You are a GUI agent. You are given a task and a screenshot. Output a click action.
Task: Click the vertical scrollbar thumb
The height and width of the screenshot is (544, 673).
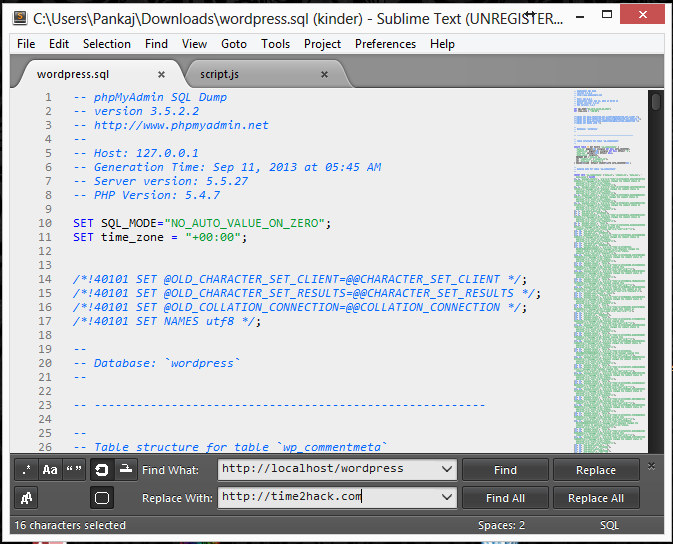click(x=656, y=102)
